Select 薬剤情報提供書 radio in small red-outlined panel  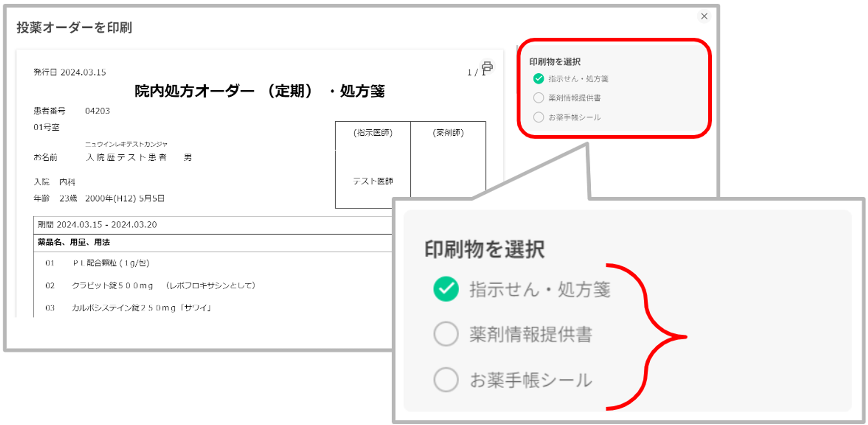click(x=539, y=98)
